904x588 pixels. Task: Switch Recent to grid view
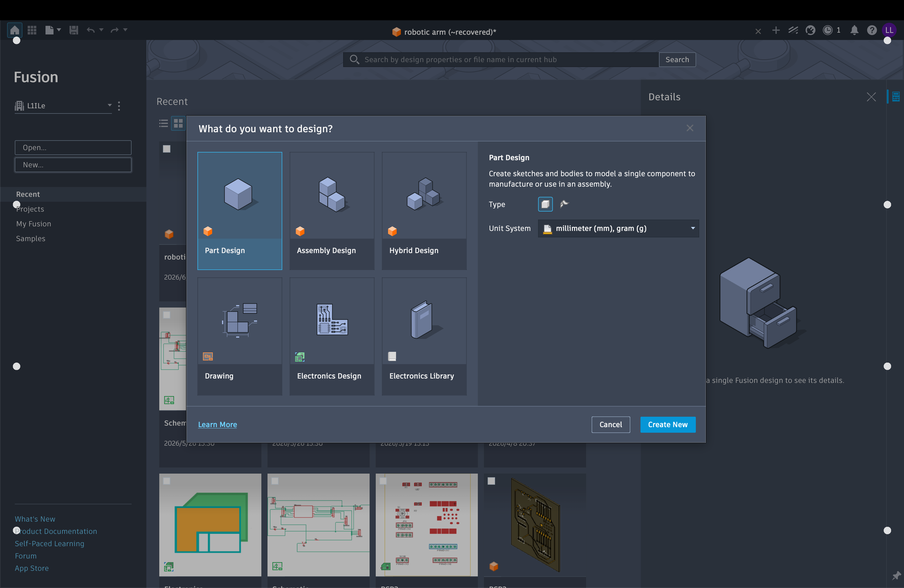click(x=178, y=123)
